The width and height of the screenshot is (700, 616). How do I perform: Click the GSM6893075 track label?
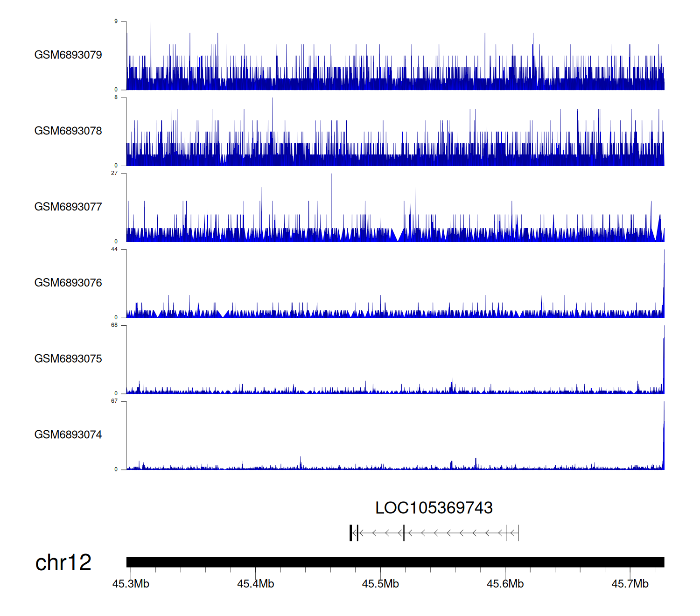point(68,359)
